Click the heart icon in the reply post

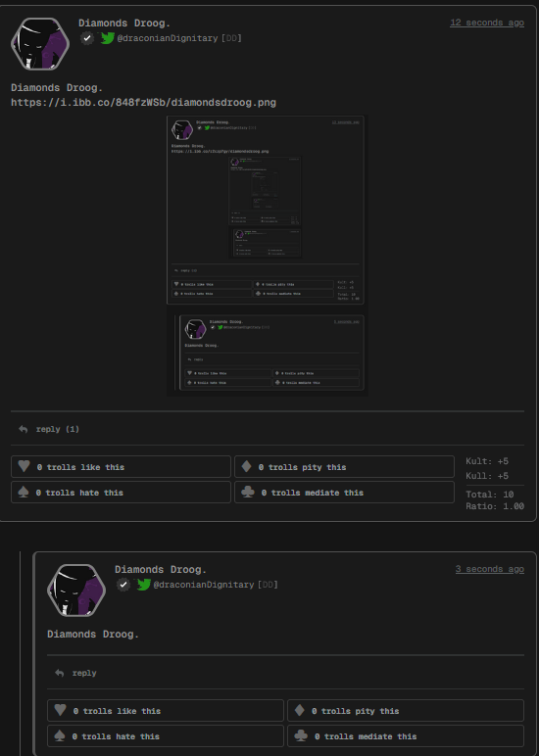(60, 710)
